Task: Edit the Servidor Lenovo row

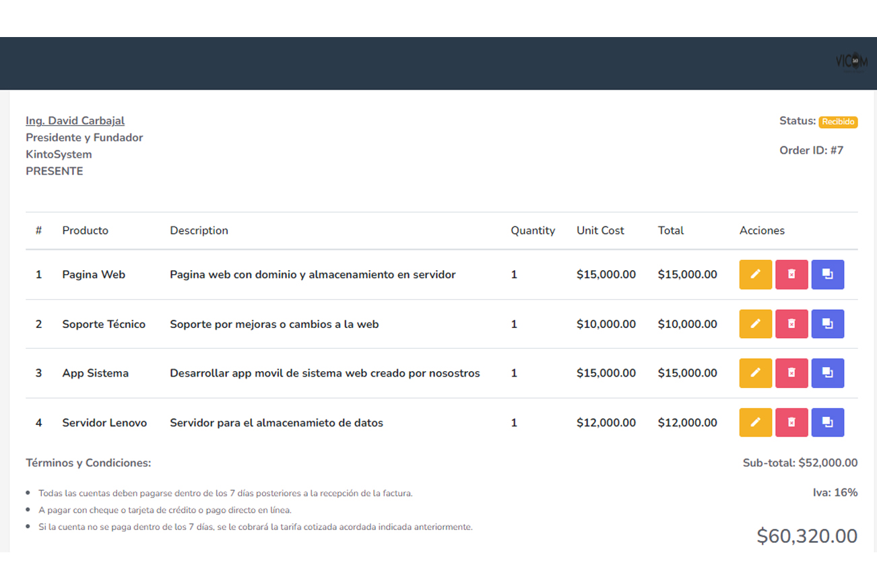Action: pos(755,423)
